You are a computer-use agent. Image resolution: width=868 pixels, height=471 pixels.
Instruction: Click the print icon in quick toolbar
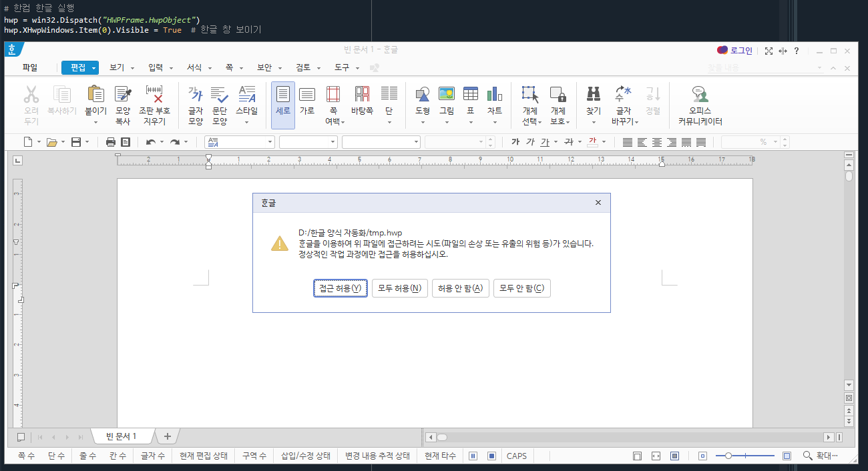tap(111, 142)
